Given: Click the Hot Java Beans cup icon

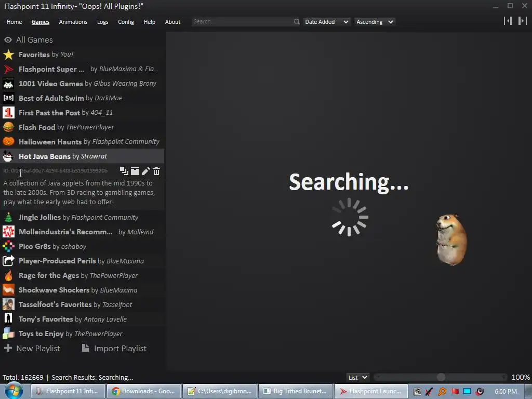Looking at the screenshot, I should [x=8, y=156].
